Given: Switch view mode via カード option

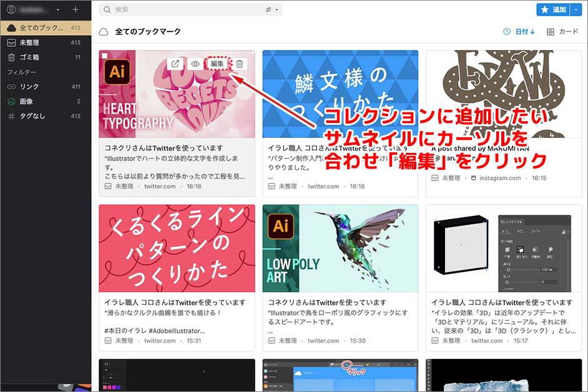Looking at the screenshot, I should point(562,32).
